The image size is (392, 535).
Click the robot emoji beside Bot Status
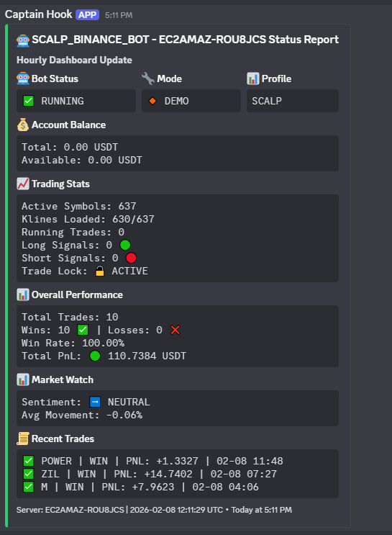[23, 78]
